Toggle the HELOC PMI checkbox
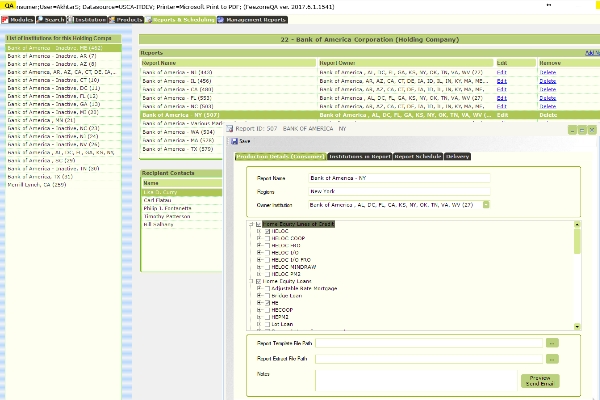600x400 pixels. coord(267,274)
